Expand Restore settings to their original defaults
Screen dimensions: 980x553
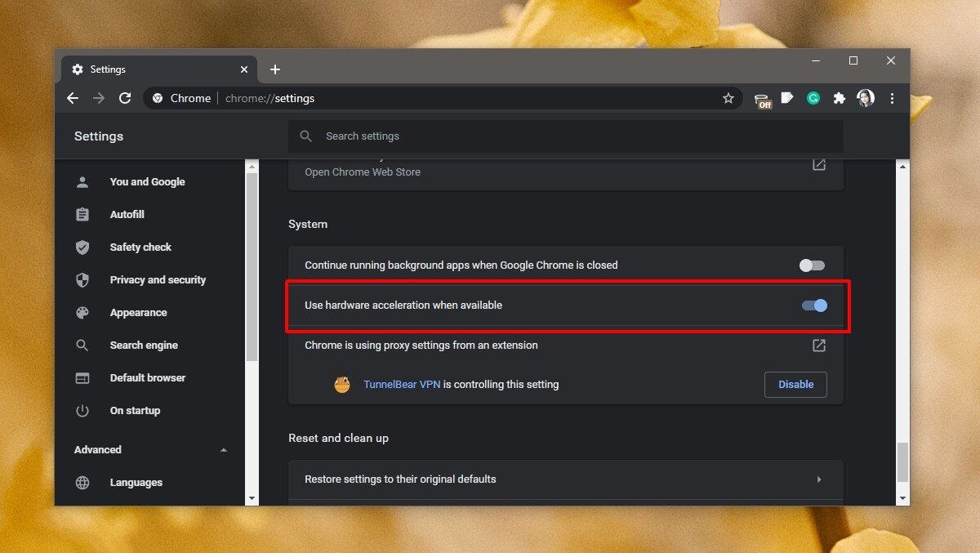point(565,479)
